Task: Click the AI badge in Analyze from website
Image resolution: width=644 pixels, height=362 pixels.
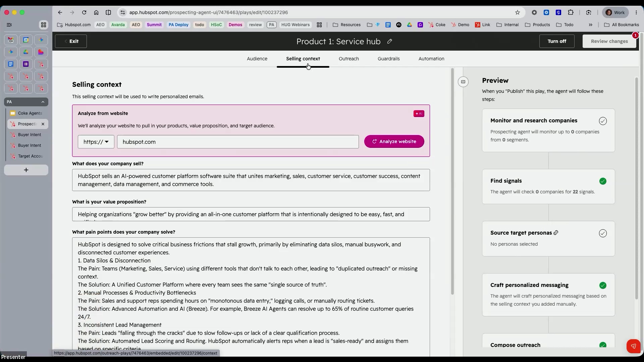Action: (419, 114)
